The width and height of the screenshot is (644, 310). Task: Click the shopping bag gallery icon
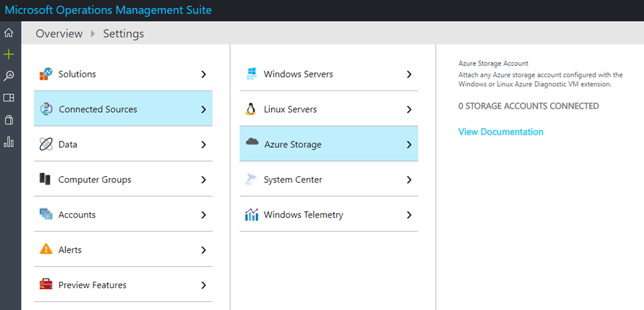9,119
